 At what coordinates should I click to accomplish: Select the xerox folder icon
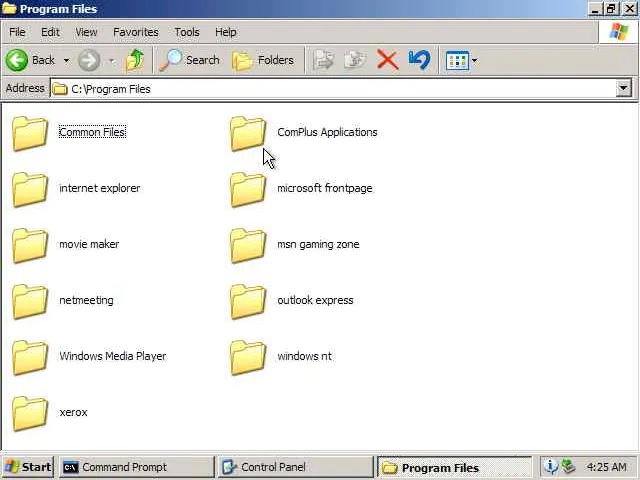(x=30, y=413)
